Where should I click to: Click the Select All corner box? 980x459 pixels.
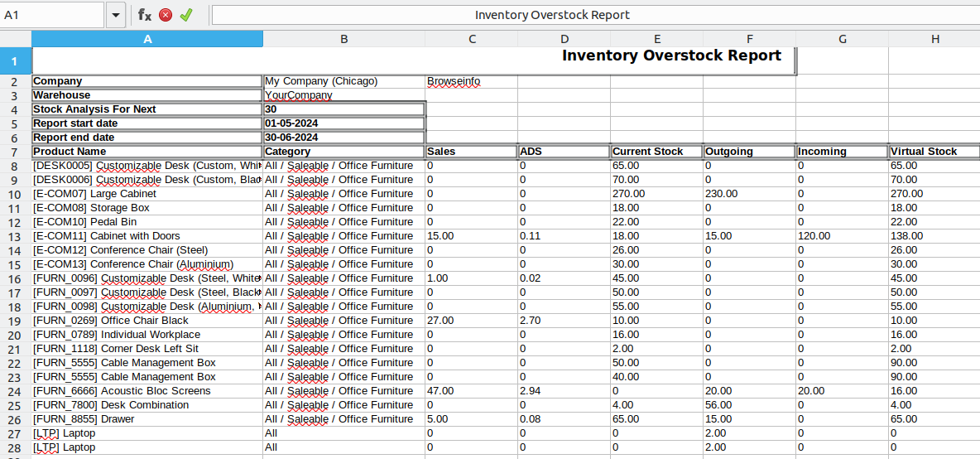[x=15, y=39]
